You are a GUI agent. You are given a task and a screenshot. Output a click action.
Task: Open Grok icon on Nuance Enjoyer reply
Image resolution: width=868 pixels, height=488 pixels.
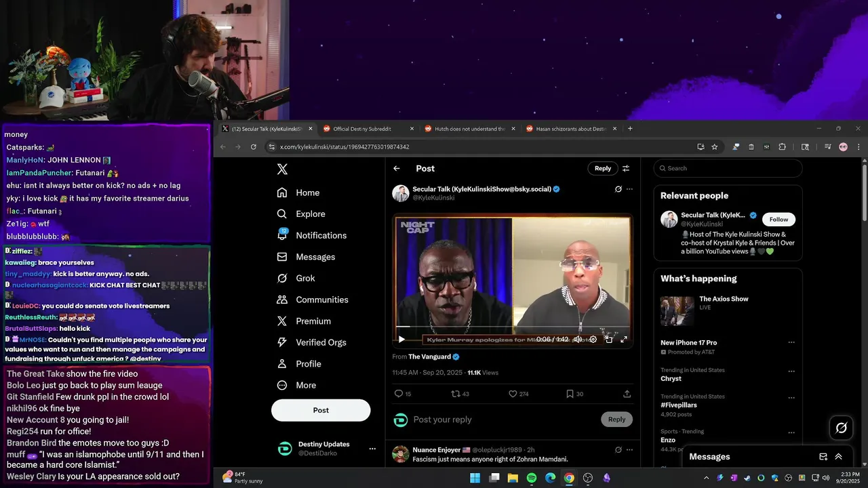tap(618, 449)
